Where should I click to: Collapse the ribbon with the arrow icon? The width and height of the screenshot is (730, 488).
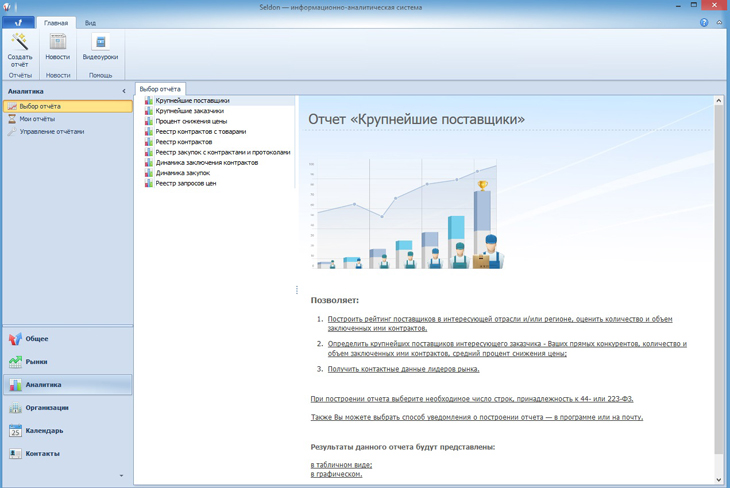click(x=719, y=22)
